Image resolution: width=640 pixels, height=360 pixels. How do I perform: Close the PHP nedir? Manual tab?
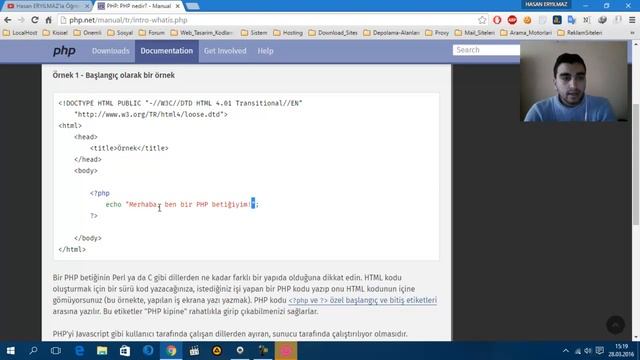(178, 6)
